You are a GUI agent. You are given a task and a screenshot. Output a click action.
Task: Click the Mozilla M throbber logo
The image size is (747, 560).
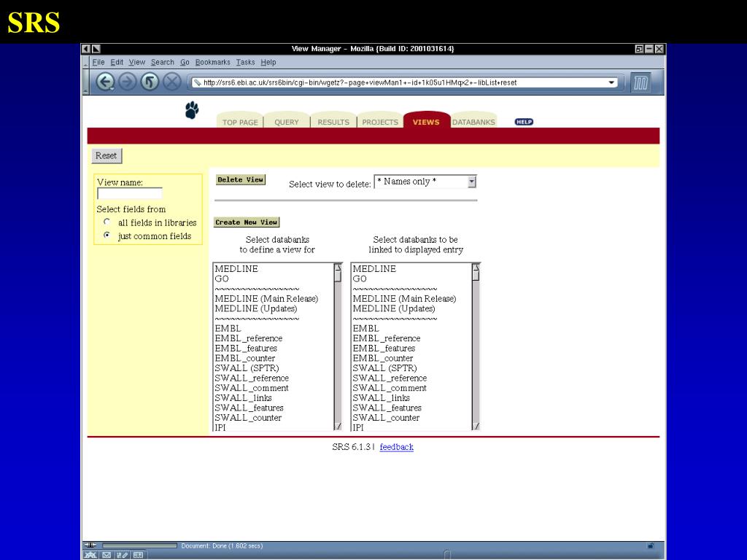[640, 83]
